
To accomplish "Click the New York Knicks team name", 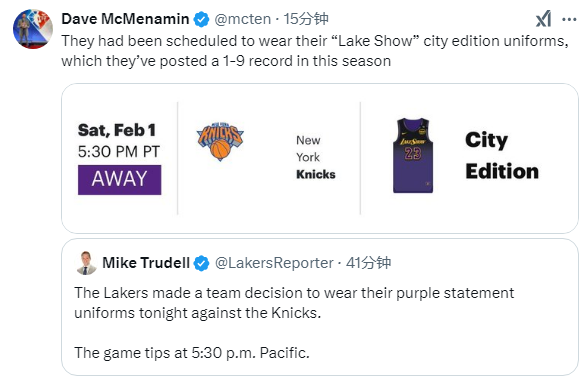I will [x=315, y=157].
